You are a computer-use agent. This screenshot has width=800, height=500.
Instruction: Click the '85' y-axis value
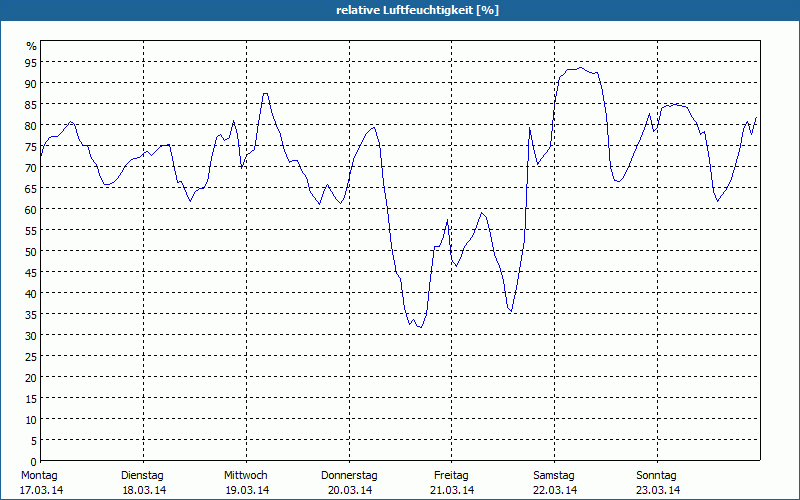[31, 105]
